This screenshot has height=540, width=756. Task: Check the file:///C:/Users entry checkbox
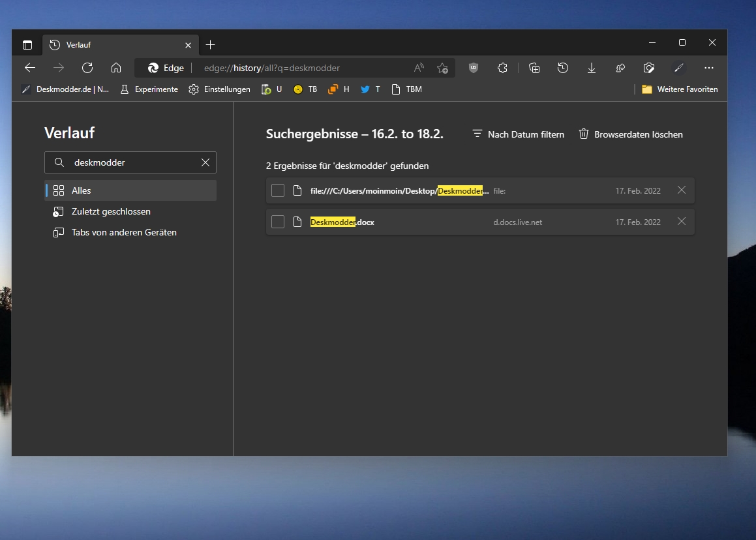[x=278, y=190]
